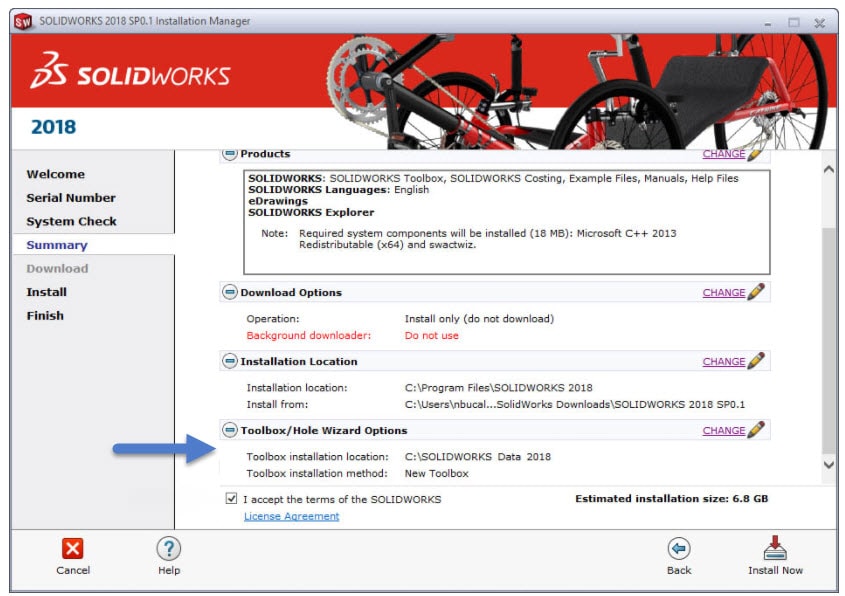This screenshot has height=596, width=845.
Task: Click the 2018 version label in banner
Action: point(53,127)
